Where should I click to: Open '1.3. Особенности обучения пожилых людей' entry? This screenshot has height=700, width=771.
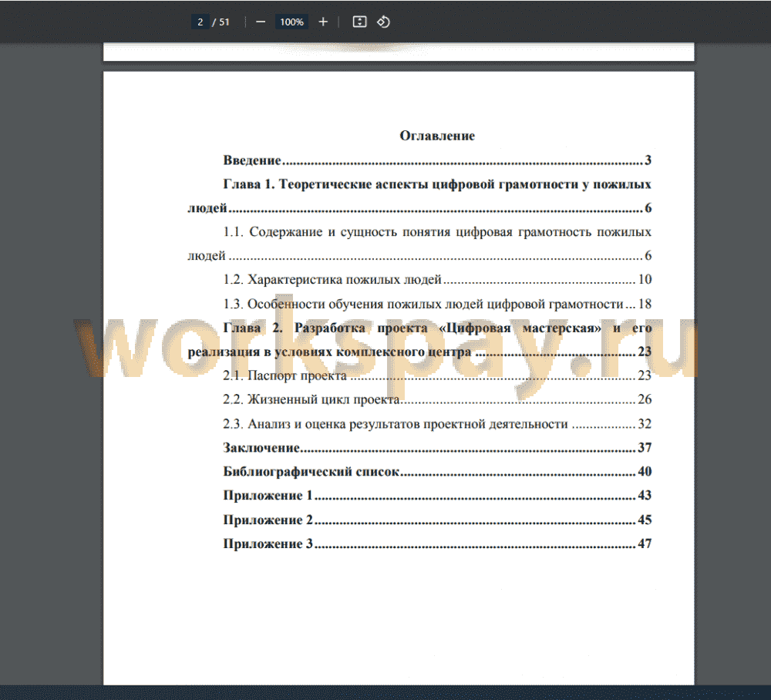coord(437,305)
